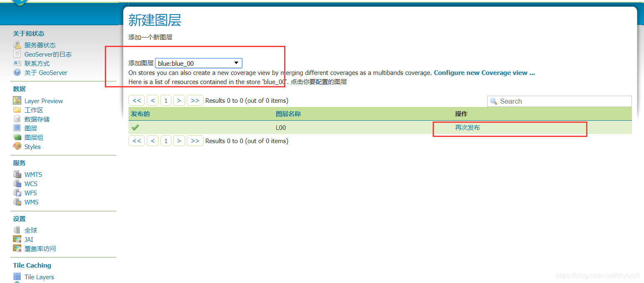Open WMS service settings

pos(31,202)
